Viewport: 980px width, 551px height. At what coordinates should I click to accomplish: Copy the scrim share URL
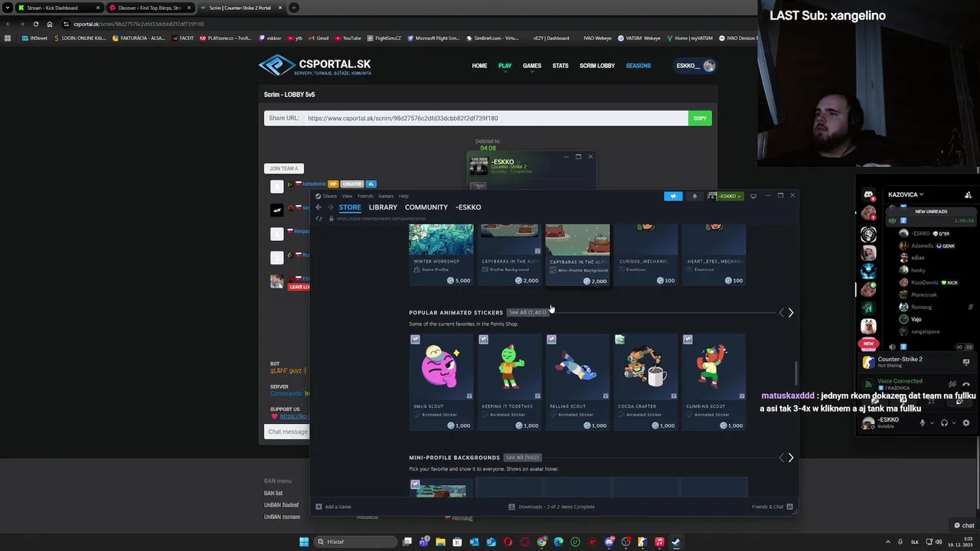click(x=700, y=118)
